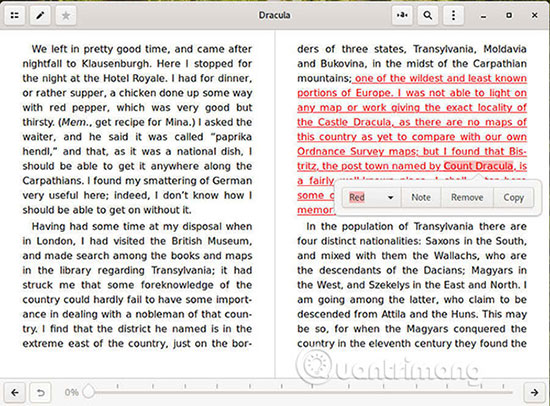Click the Dracula window title
The image size is (550, 406).
coord(274,15)
